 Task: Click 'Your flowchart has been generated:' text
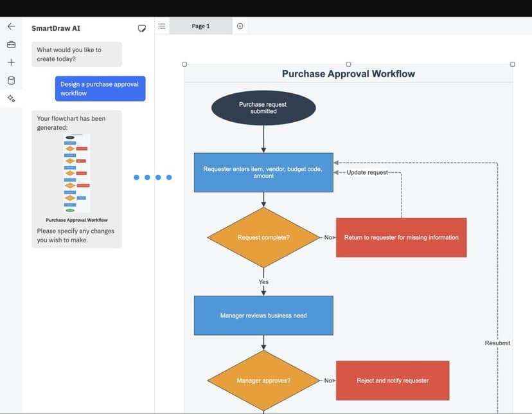point(71,123)
